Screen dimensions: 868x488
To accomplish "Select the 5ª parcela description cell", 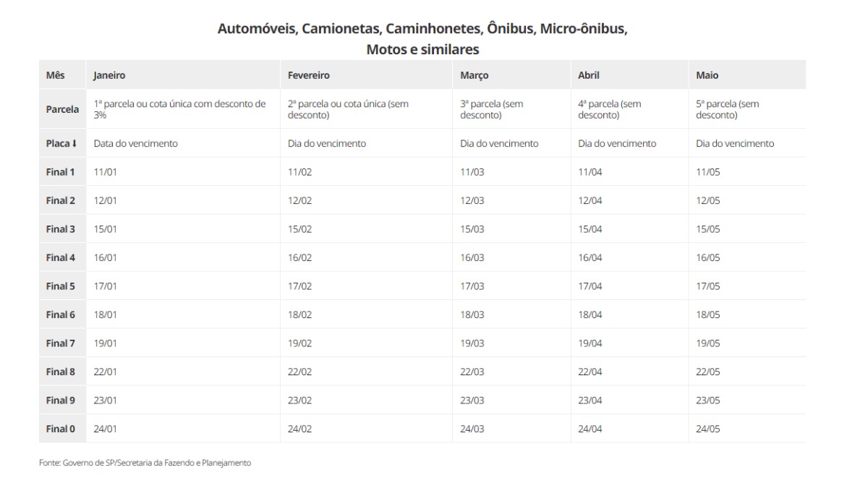I will (x=727, y=109).
